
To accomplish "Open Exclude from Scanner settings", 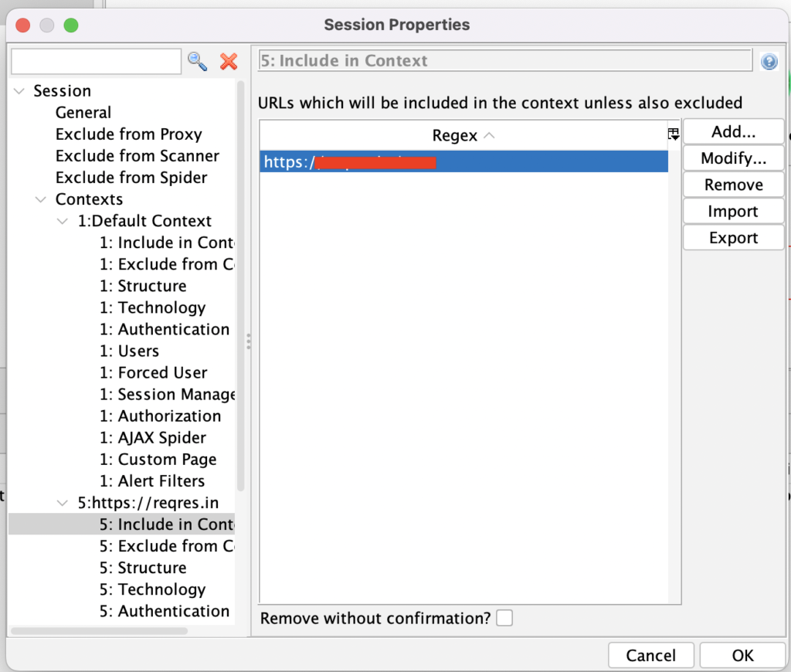I will [137, 156].
